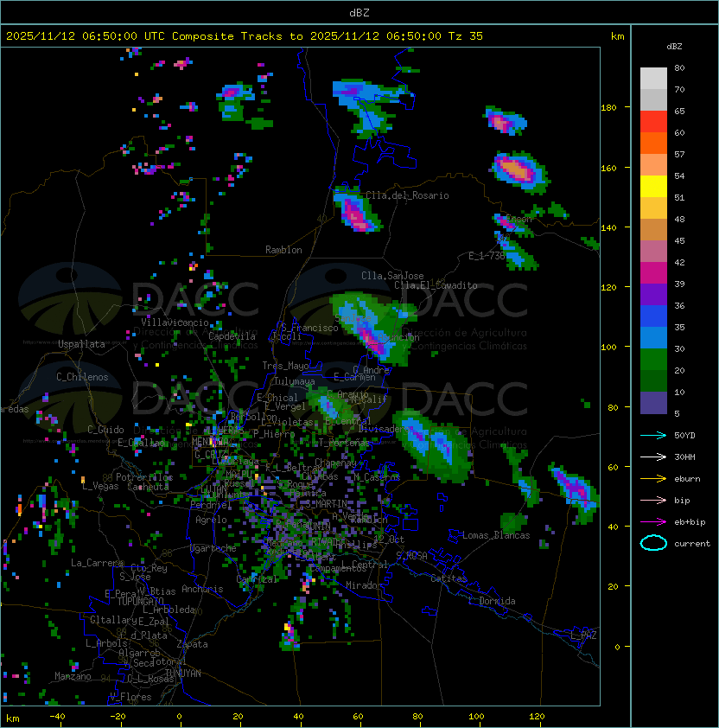Click the 'La_Carrera' map label

pos(98,563)
